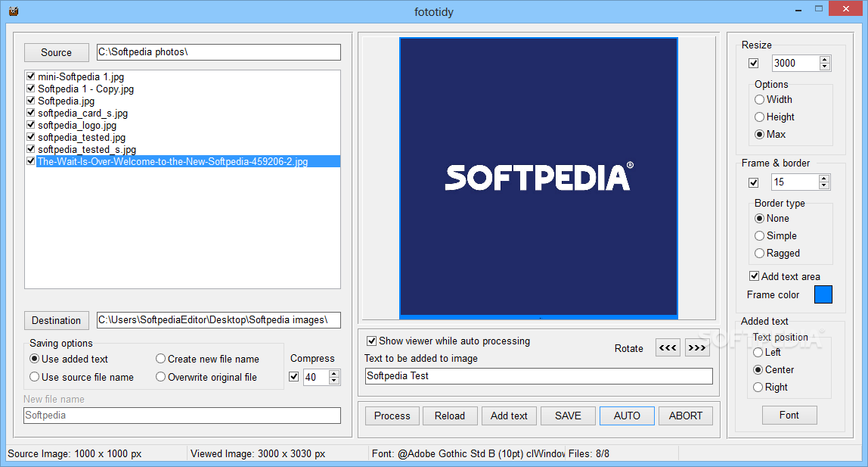
Task: Uncheck mini-Softpedia 1.jpg checkbox
Action: coord(31,76)
